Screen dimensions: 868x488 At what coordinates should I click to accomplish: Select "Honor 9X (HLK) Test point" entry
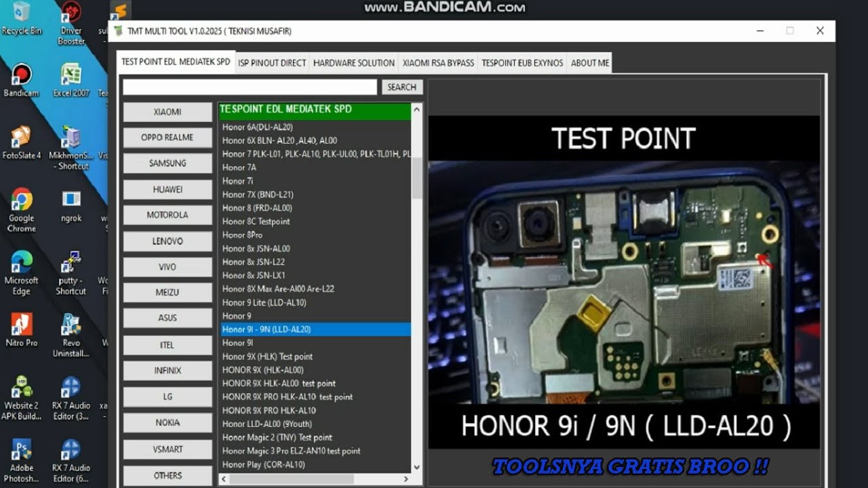tap(268, 357)
